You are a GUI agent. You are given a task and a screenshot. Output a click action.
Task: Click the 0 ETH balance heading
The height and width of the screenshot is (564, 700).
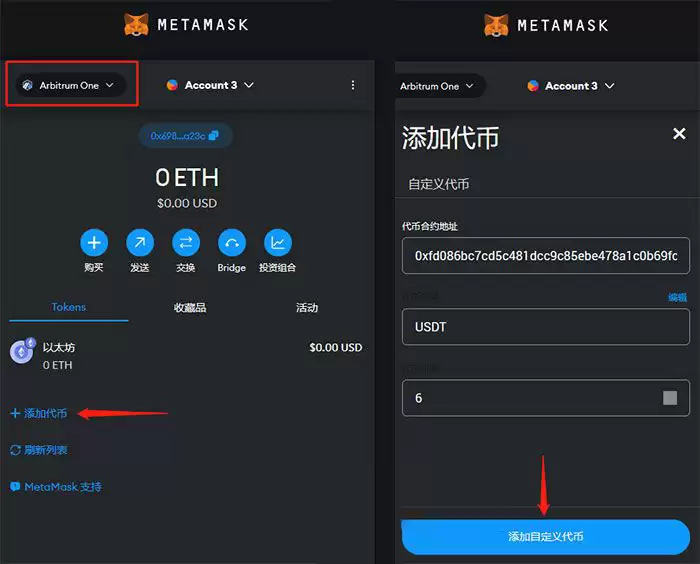point(187,177)
